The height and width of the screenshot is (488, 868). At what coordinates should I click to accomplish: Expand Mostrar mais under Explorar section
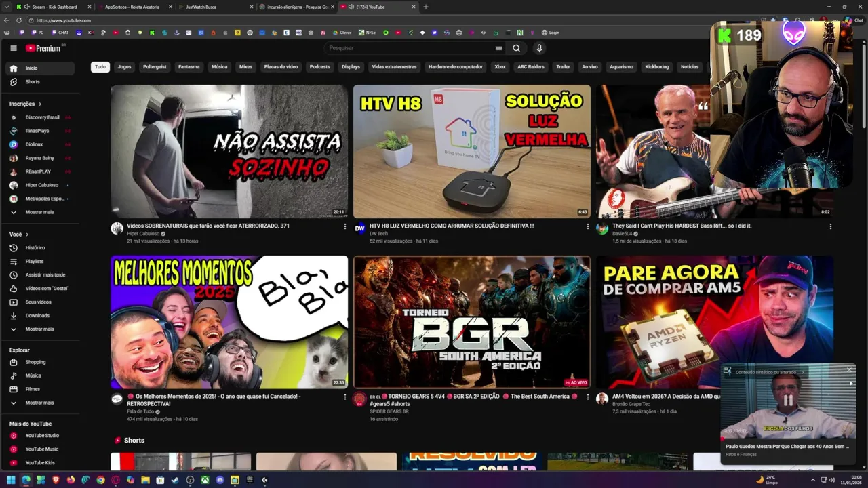click(x=41, y=403)
